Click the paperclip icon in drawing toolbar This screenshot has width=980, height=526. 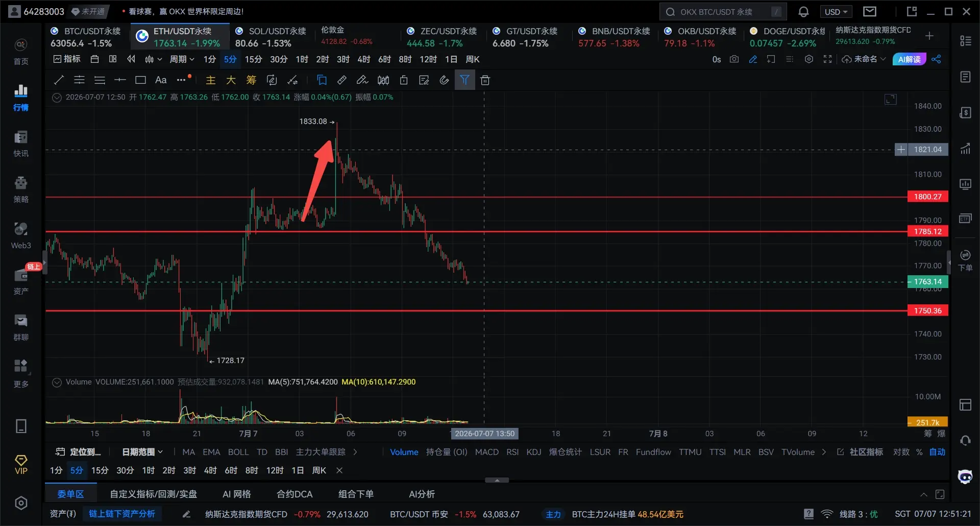[445, 80]
